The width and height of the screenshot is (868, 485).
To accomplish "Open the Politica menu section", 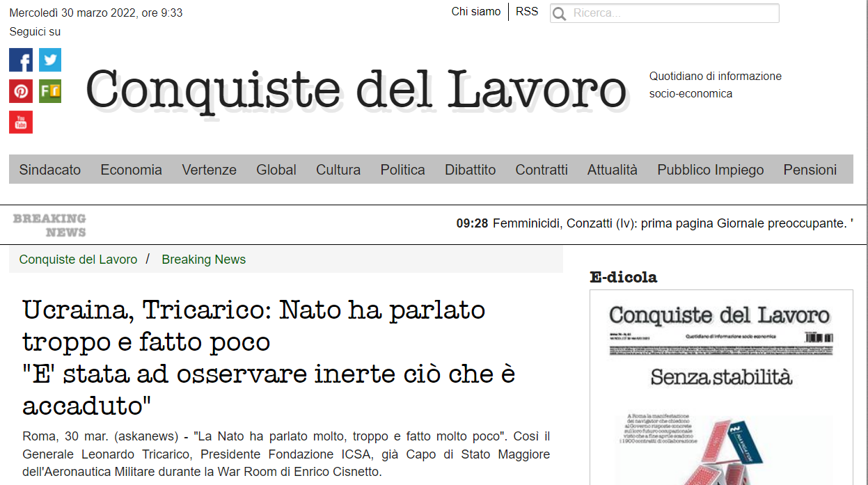I will pyautogui.click(x=403, y=170).
